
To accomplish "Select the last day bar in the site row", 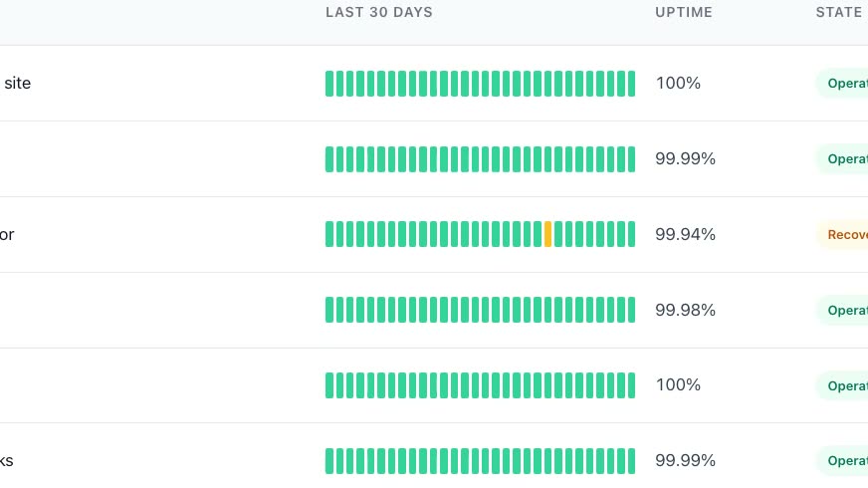I will point(631,84).
